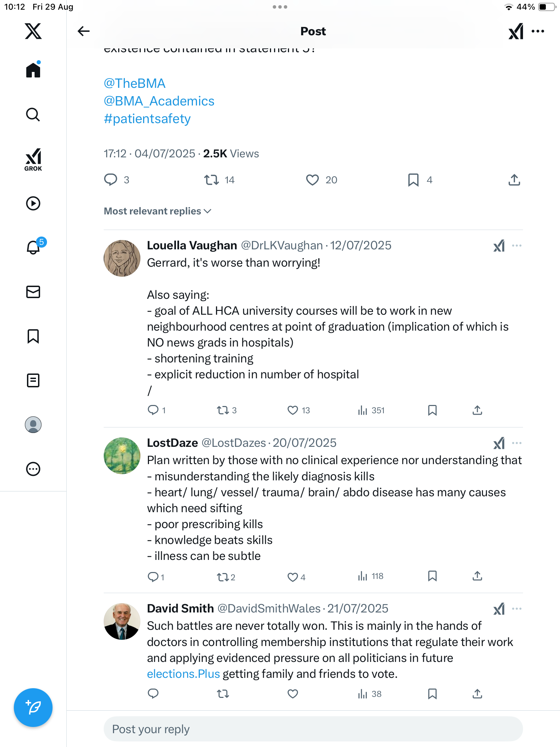Tap the compose new post button
The height and width of the screenshot is (747, 560).
tap(33, 708)
